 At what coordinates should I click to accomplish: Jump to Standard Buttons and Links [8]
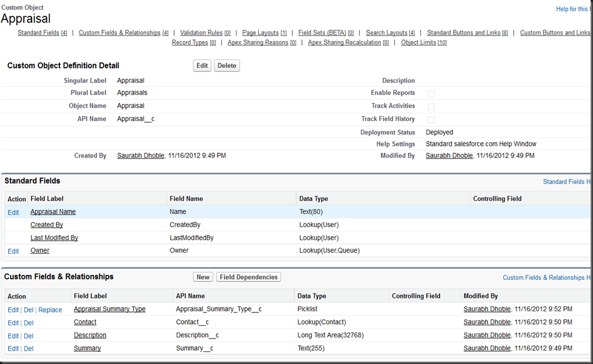click(467, 33)
